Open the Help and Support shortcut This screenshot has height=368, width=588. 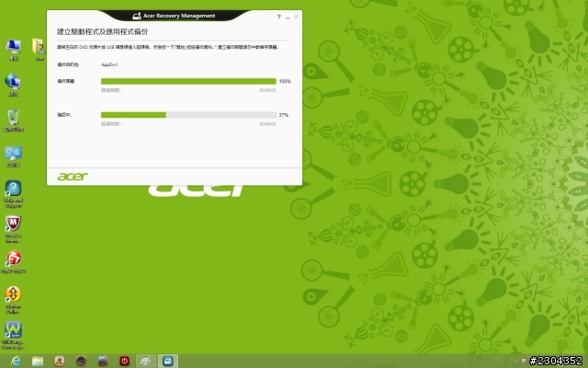point(13,189)
